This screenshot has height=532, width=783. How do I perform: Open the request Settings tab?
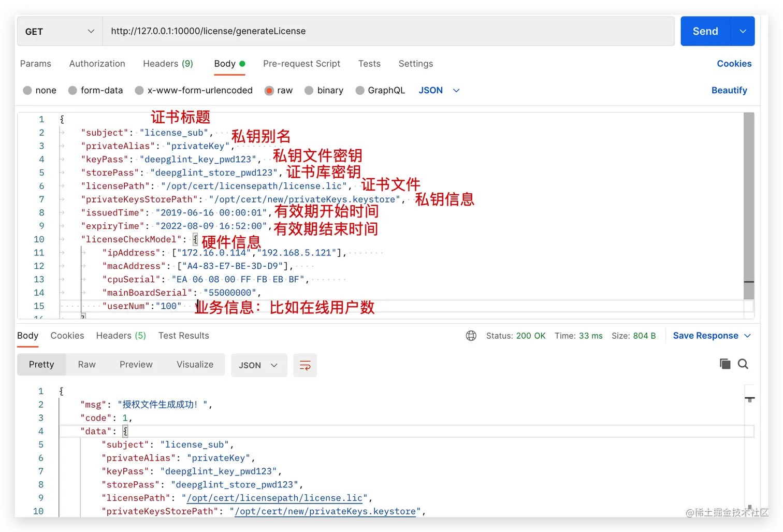[x=416, y=64]
